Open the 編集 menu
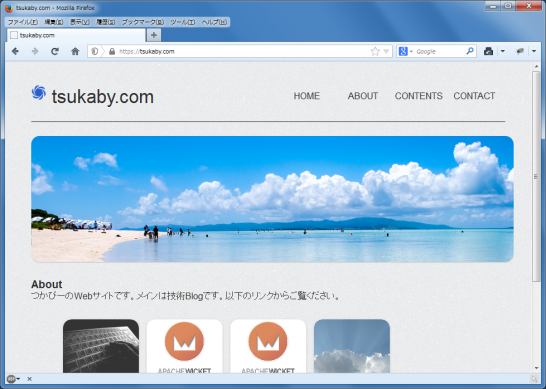The image size is (546, 389). pos(54,22)
